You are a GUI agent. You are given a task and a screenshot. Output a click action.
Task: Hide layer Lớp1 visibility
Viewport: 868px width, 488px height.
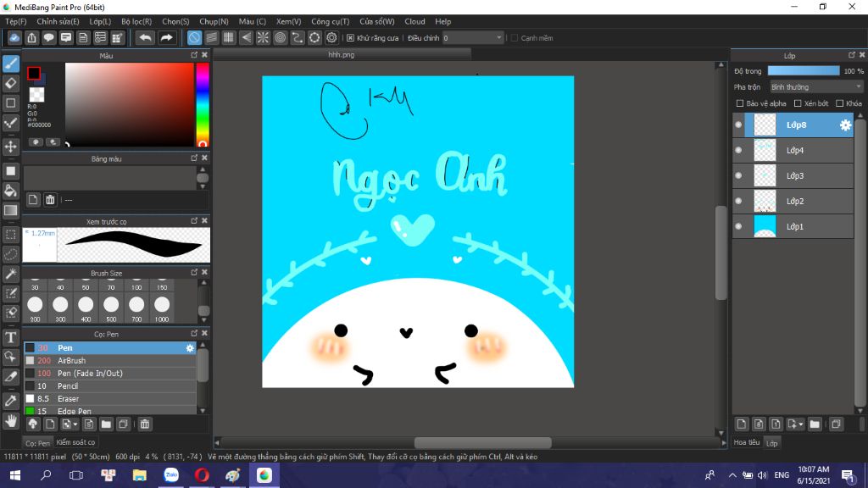pos(738,226)
